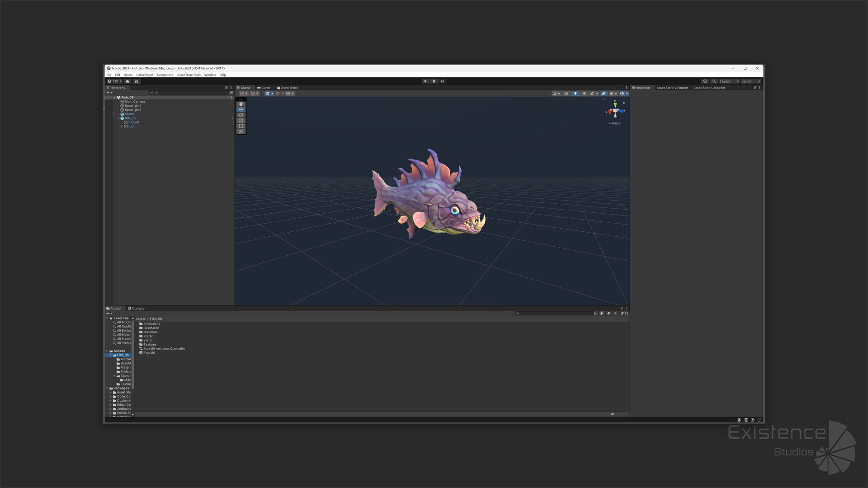
Task: Open the Asset Store Uploader tab
Action: click(x=709, y=88)
